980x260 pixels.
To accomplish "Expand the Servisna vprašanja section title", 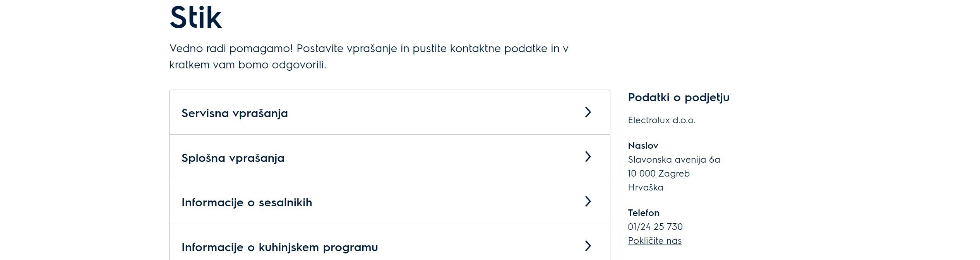I will click(x=235, y=113).
